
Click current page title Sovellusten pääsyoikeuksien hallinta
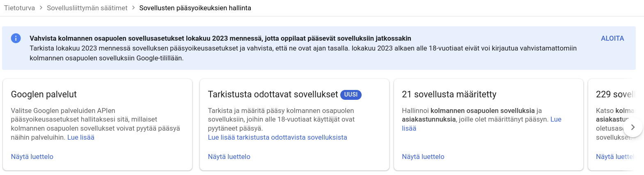(x=195, y=8)
